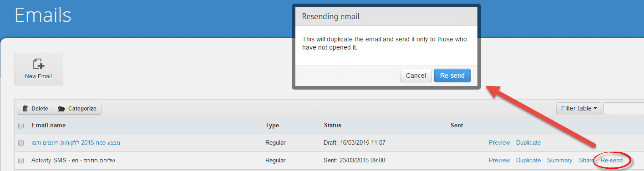Check the box for the 2015 draft email
The height and width of the screenshot is (171, 644).
pyautogui.click(x=21, y=143)
